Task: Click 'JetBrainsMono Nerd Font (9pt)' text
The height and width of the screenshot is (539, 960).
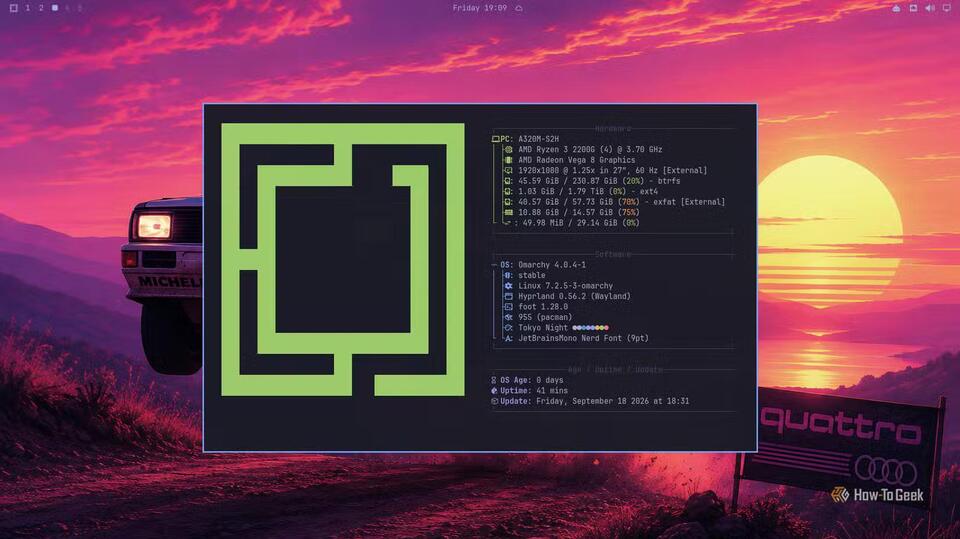Action: click(x=583, y=338)
